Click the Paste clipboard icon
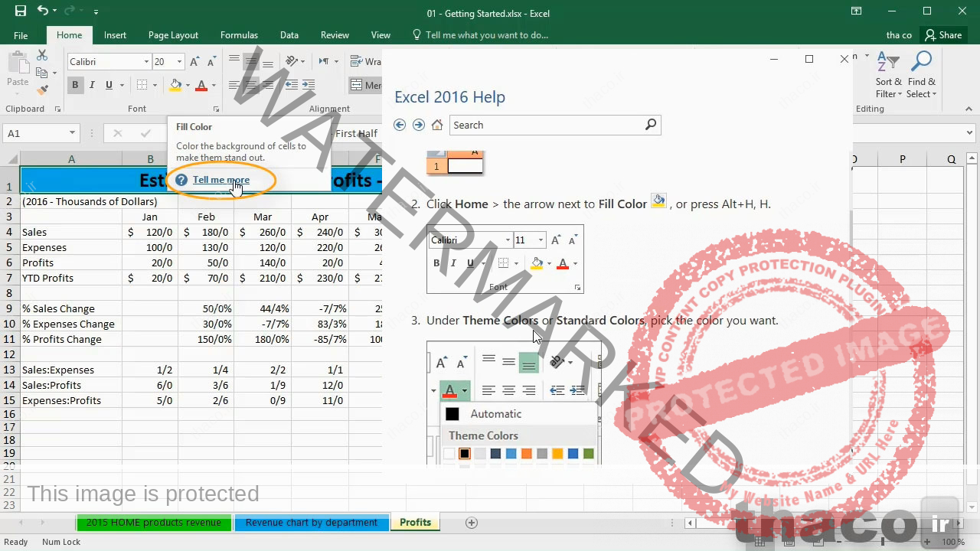The width and height of the screenshot is (980, 551). pyautogui.click(x=18, y=63)
